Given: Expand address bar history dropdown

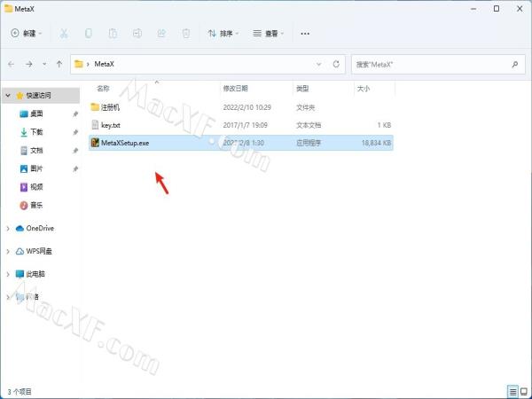Looking at the screenshot, I should [x=318, y=64].
